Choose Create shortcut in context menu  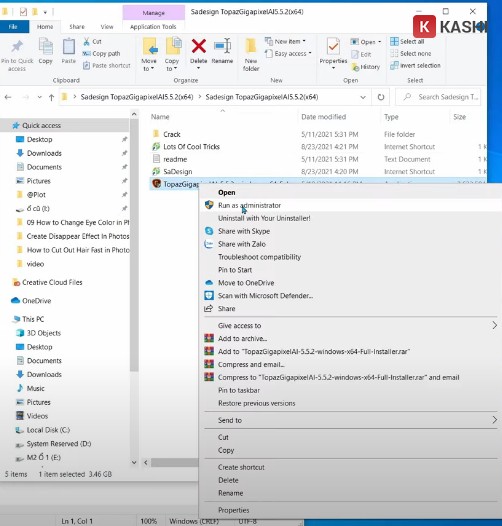[x=241, y=467]
